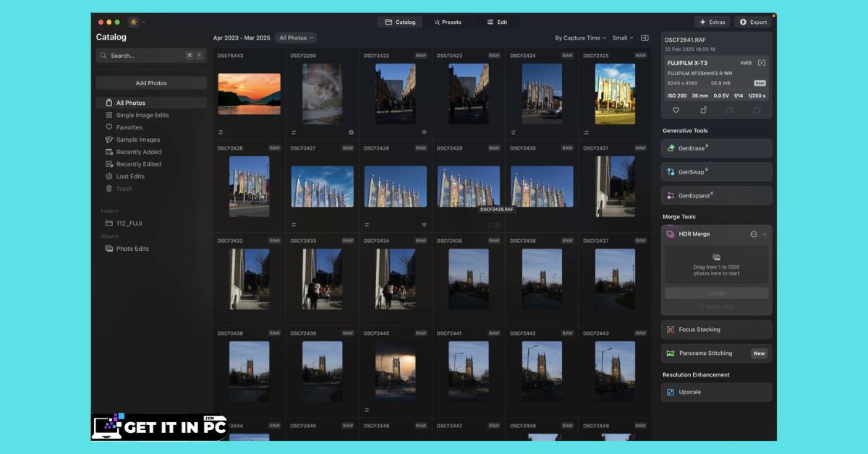
Task: Click the New badge on Panorama Stitching
Action: point(759,354)
